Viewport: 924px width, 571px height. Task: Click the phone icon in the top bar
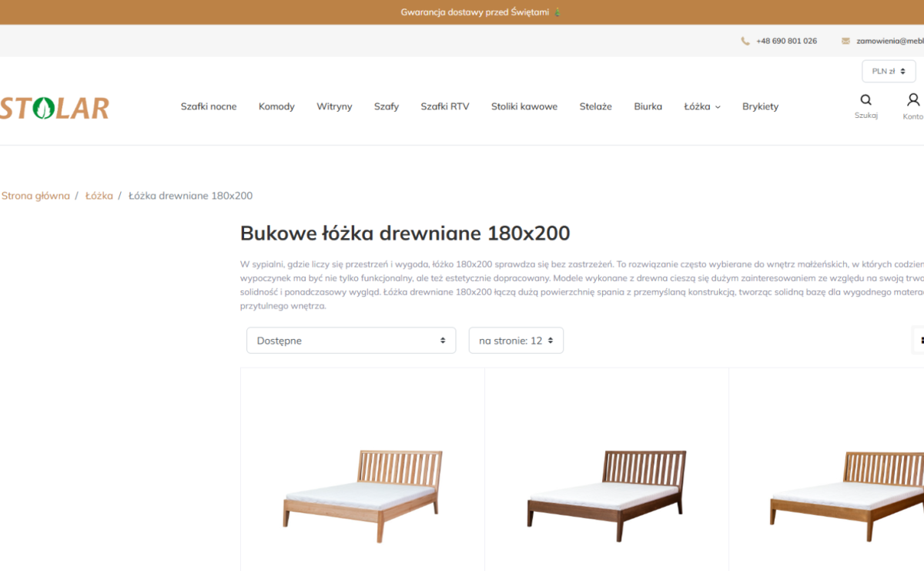pos(745,40)
